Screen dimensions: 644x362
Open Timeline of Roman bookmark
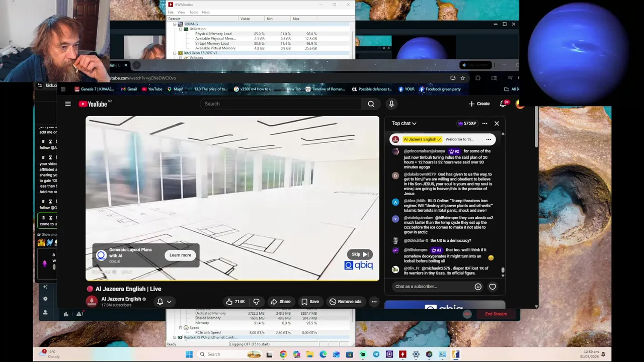tap(325, 89)
